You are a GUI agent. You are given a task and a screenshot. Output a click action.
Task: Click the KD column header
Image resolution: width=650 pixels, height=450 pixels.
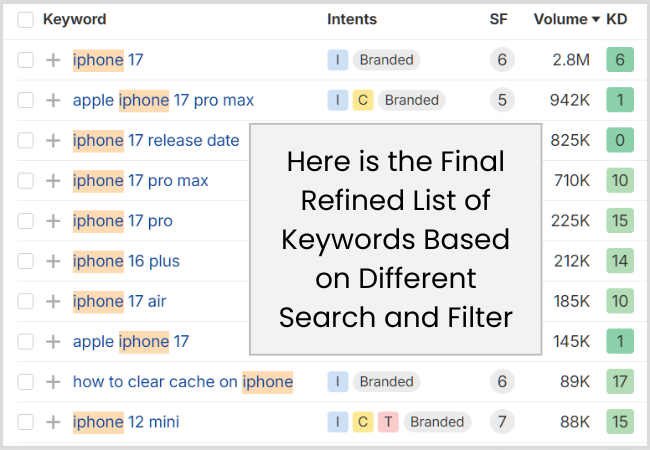click(616, 19)
